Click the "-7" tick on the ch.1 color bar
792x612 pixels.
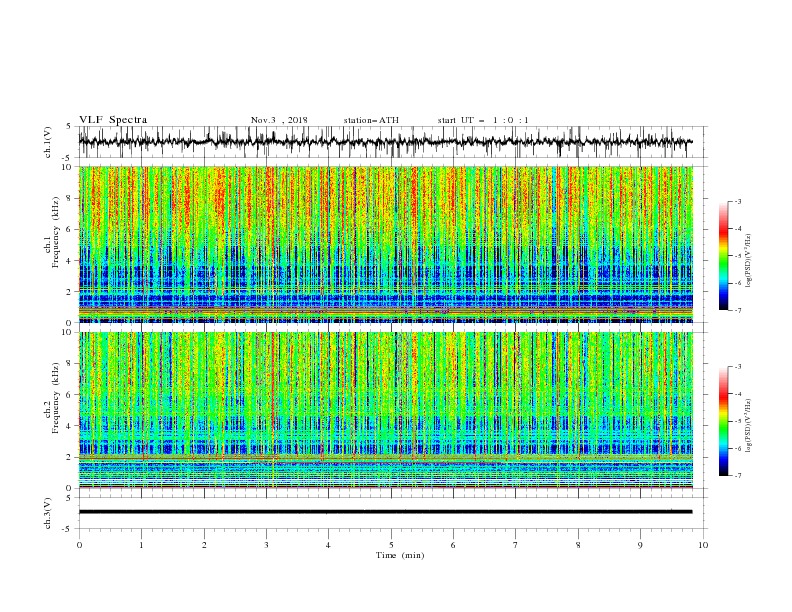(x=738, y=311)
